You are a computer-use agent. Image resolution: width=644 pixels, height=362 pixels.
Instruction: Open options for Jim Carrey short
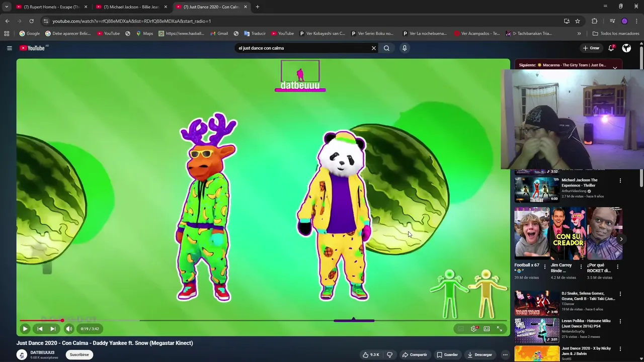point(581,266)
